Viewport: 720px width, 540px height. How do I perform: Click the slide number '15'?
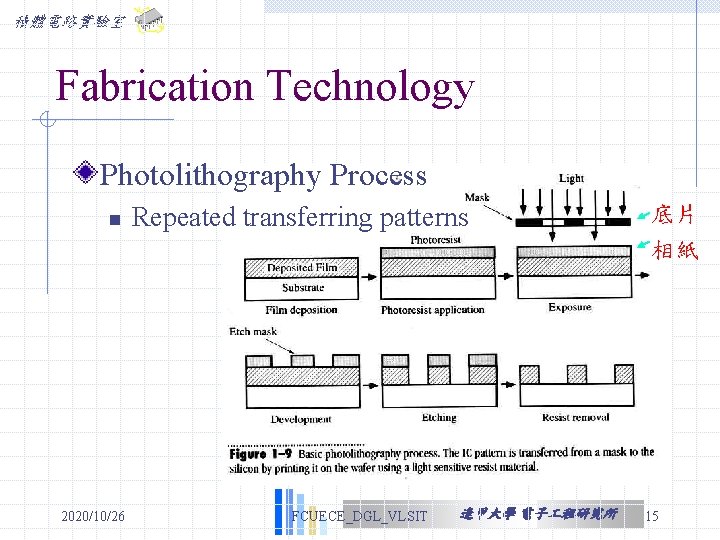coord(652,516)
